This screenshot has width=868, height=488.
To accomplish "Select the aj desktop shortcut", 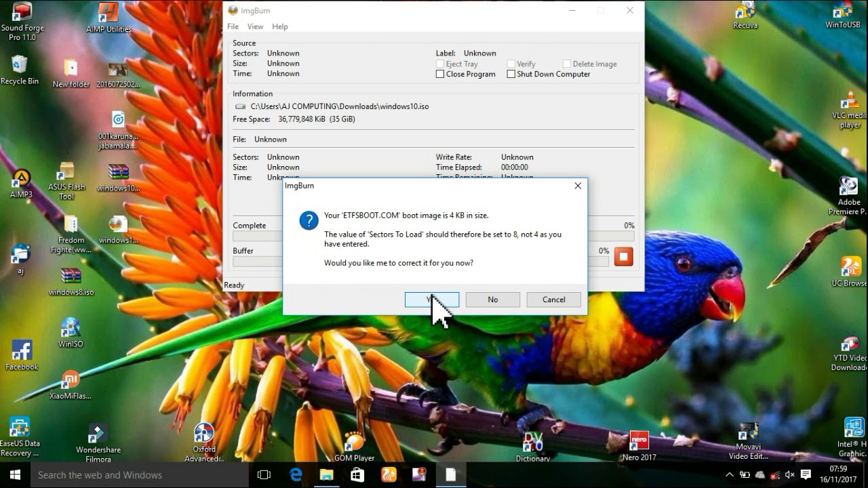I will 20,259.
